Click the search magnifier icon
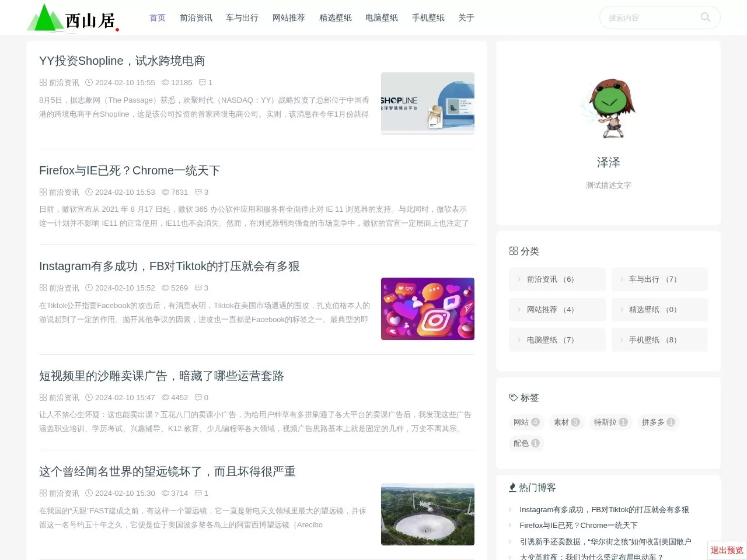The image size is (747, 560). pyautogui.click(x=705, y=17)
